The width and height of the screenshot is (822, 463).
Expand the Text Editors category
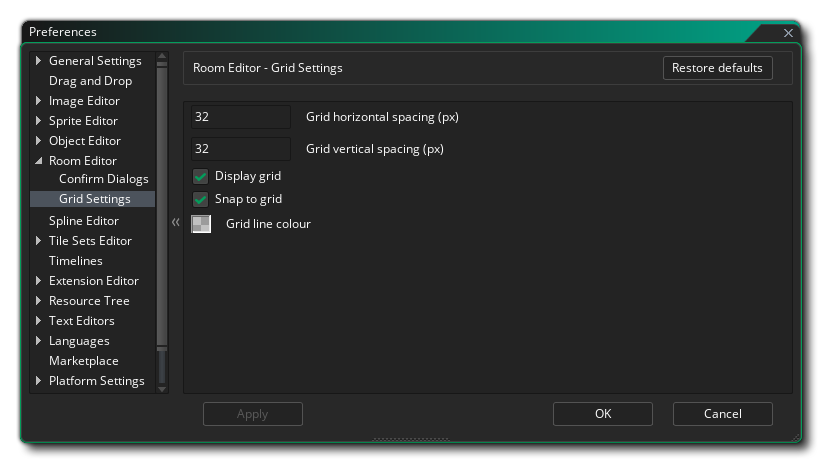point(39,321)
